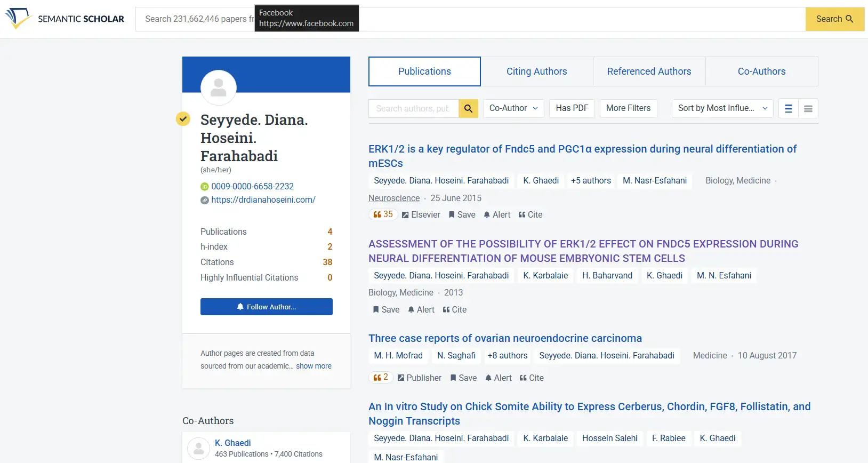Click Seyyede. Diana author chip on first paper
The height and width of the screenshot is (463, 868).
[x=441, y=181]
